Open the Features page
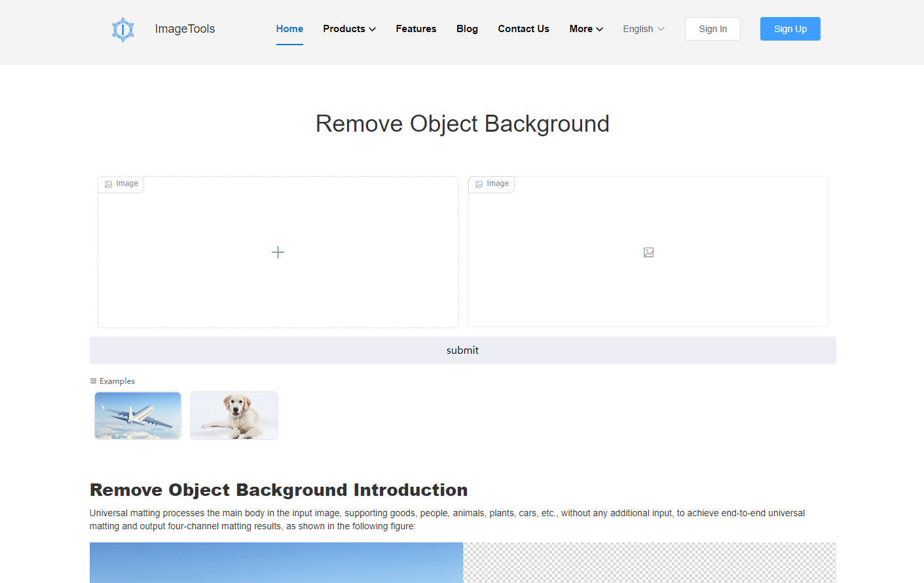Image resolution: width=924 pixels, height=583 pixels. pos(416,29)
